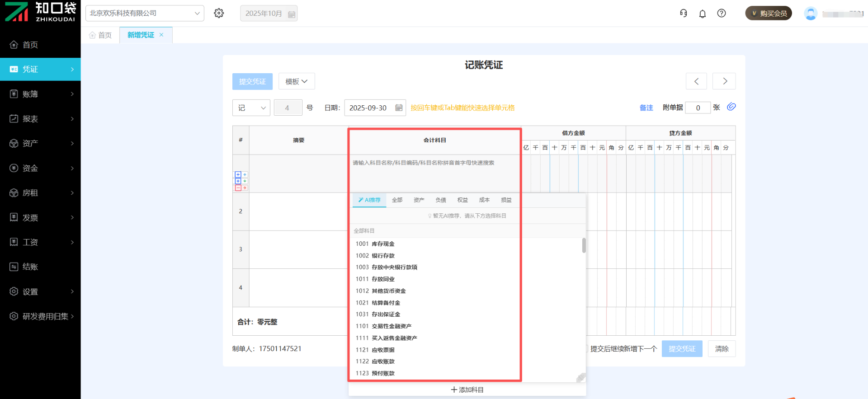The height and width of the screenshot is (399, 868).
Task: Select the 损益 subject category tab
Action: click(506, 200)
